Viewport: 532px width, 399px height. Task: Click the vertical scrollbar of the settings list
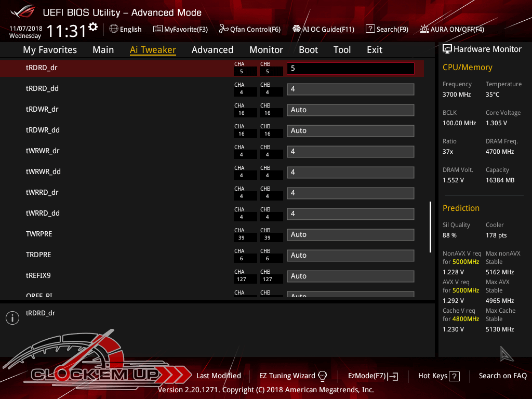[430, 227]
